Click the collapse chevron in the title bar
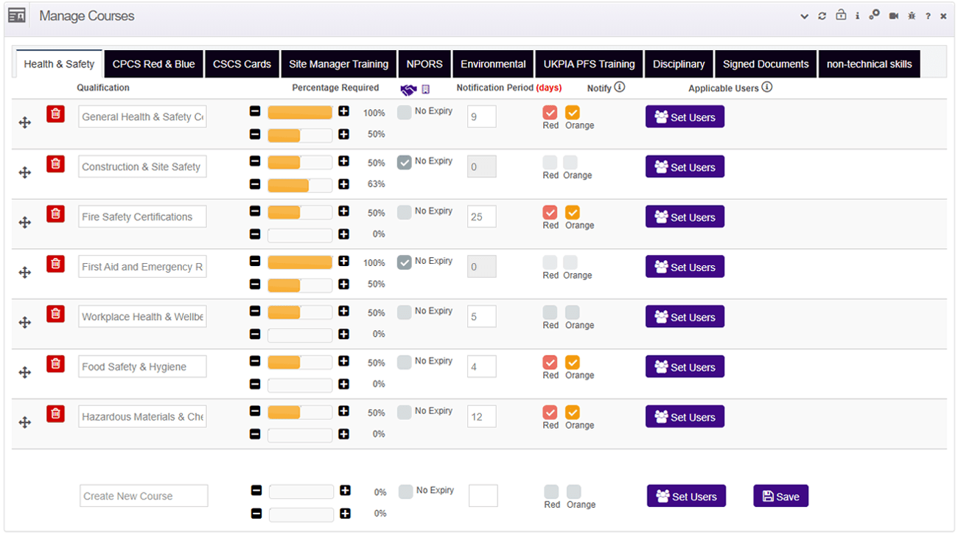 point(804,15)
